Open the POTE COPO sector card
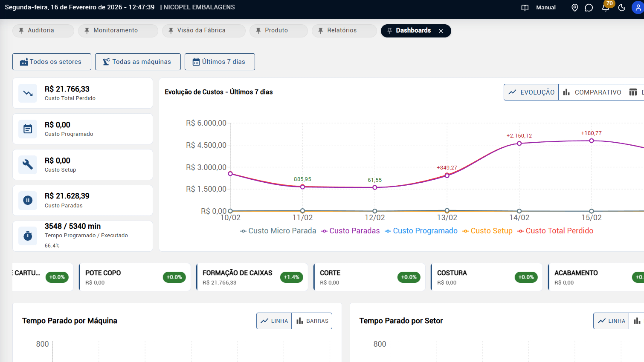This screenshot has height=362, width=644. (x=135, y=277)
